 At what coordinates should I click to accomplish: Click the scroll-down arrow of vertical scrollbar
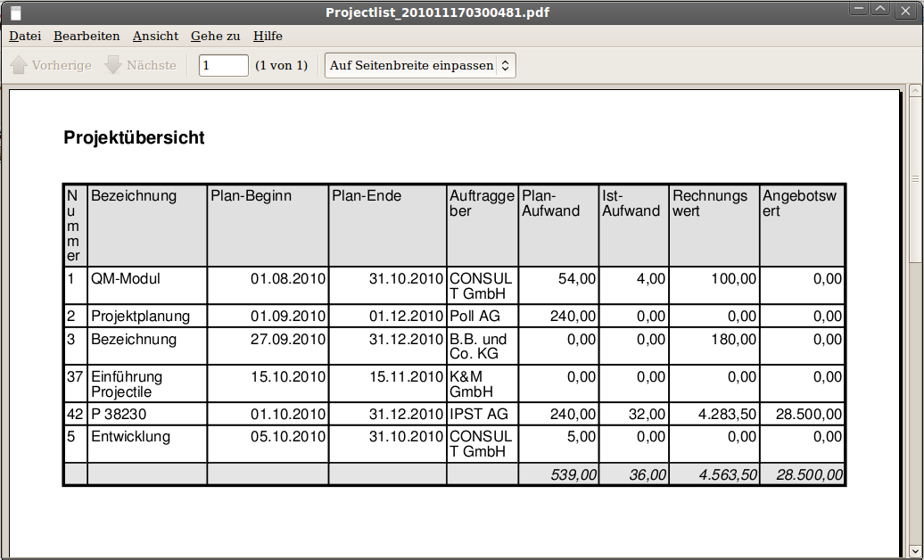coord(916,550)
